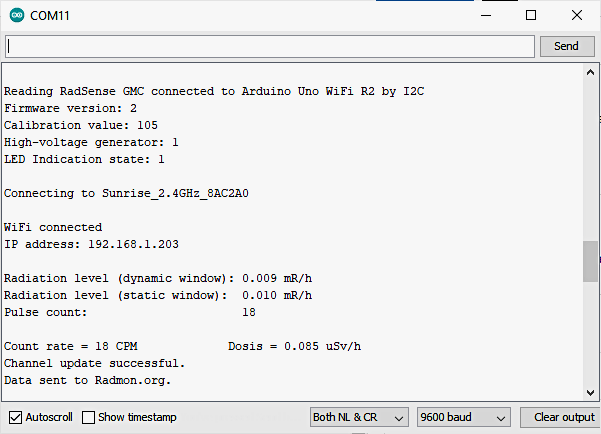Click the Arduino logo in the title bar
Viewport: 601px width, 434px height.
17,16
